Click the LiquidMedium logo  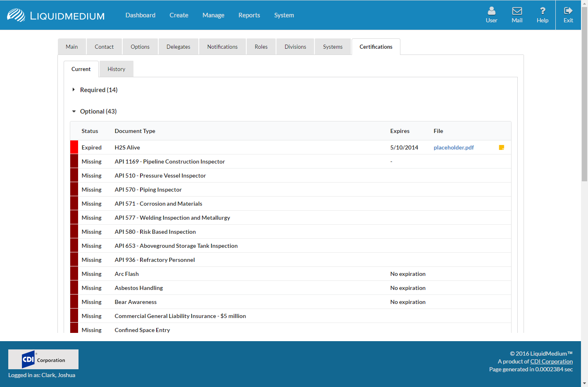click(56, 16)
